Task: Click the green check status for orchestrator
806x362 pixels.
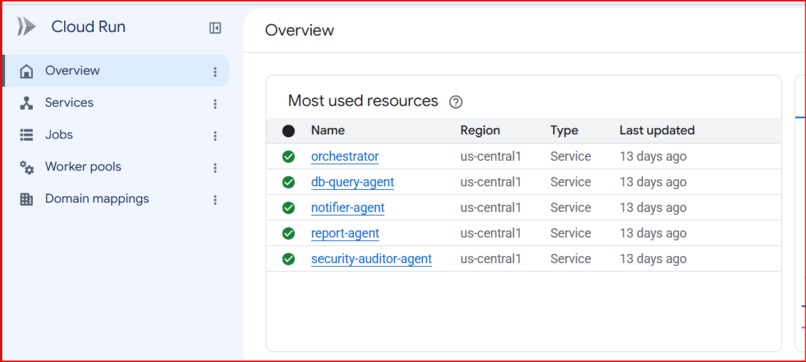Action: point(288,156)
